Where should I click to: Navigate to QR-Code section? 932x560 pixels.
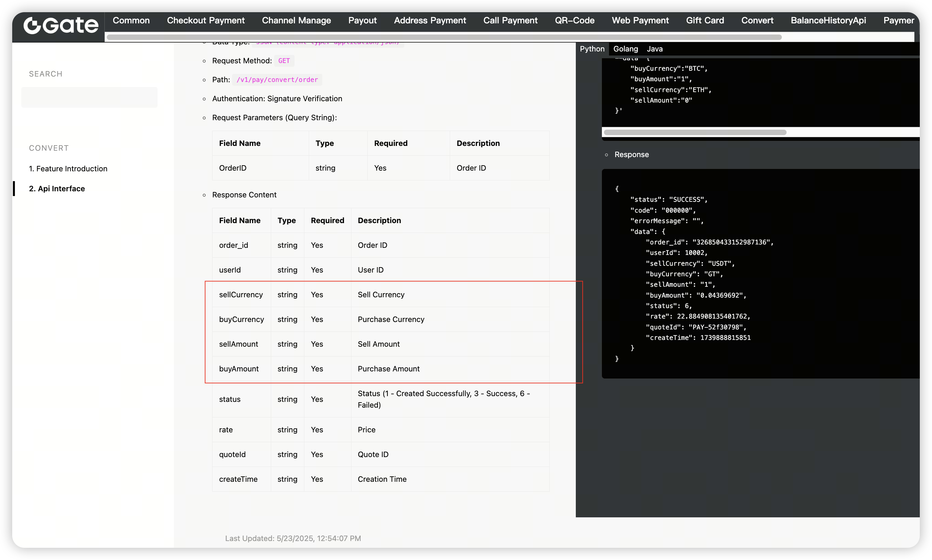[x=574, y=20]
